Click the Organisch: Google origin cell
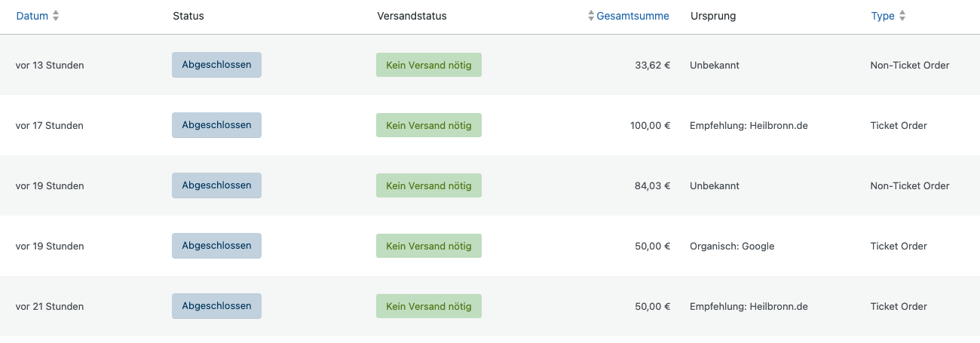This screenshot has width=980, height=343. 732,246
